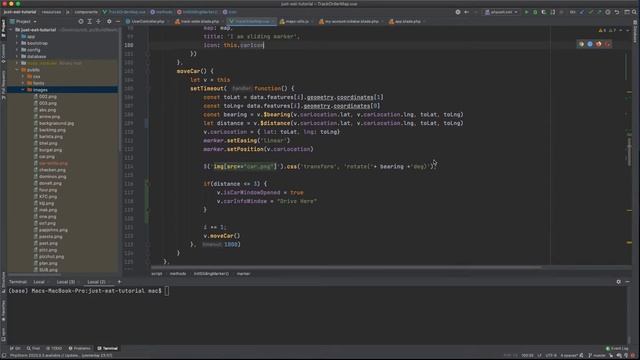Hide the terminal panel with minus icon

tap(627, 282)
